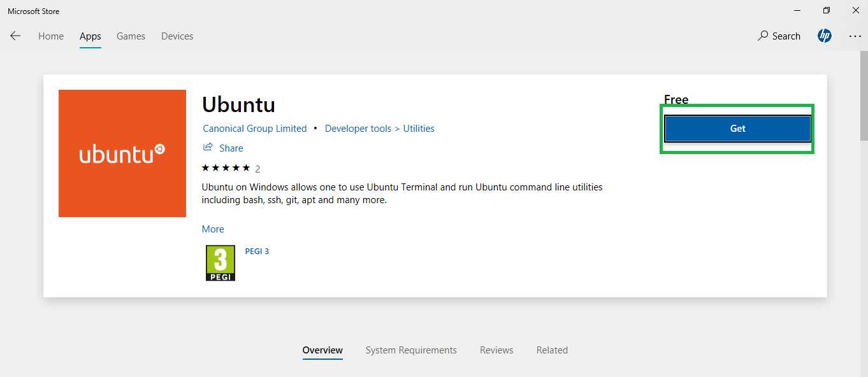868x377 pixels.
Task: Click the Ubuntu orange logo tile
Action: point(122,153)
